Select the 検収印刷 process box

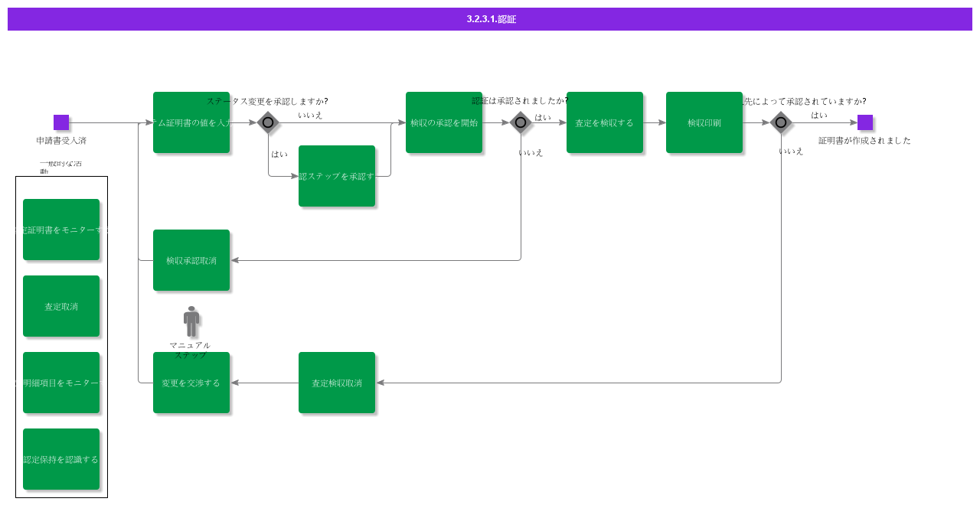(x=704, y=122)
